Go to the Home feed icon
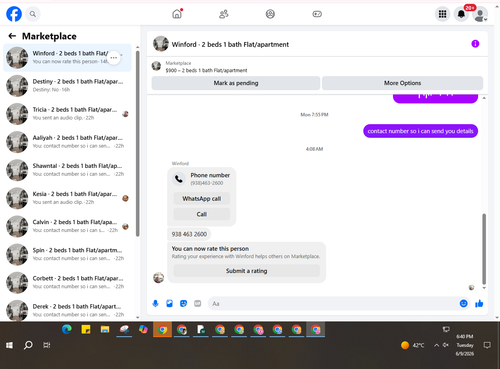This screenshot has width=500, height=369. point(177,14)
